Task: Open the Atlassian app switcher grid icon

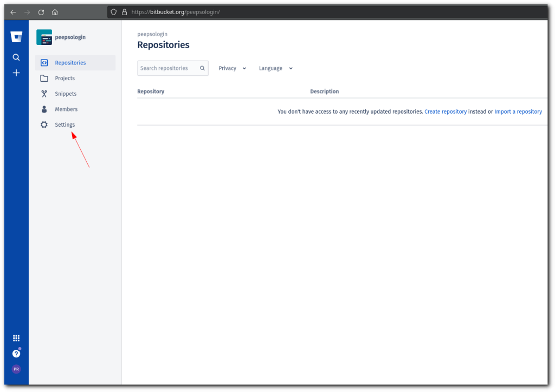Action: (16, 338)
